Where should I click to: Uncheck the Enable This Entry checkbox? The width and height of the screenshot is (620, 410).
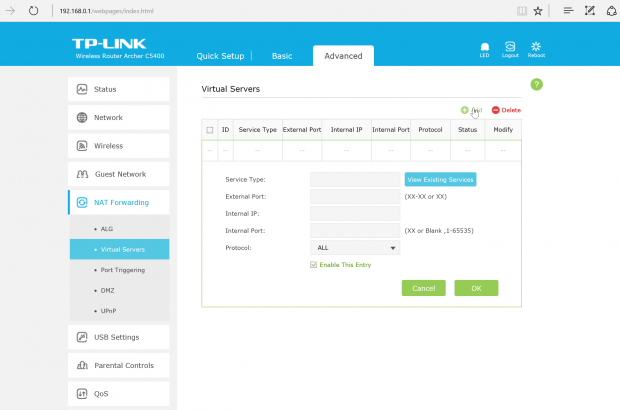[x=313, y=265]
